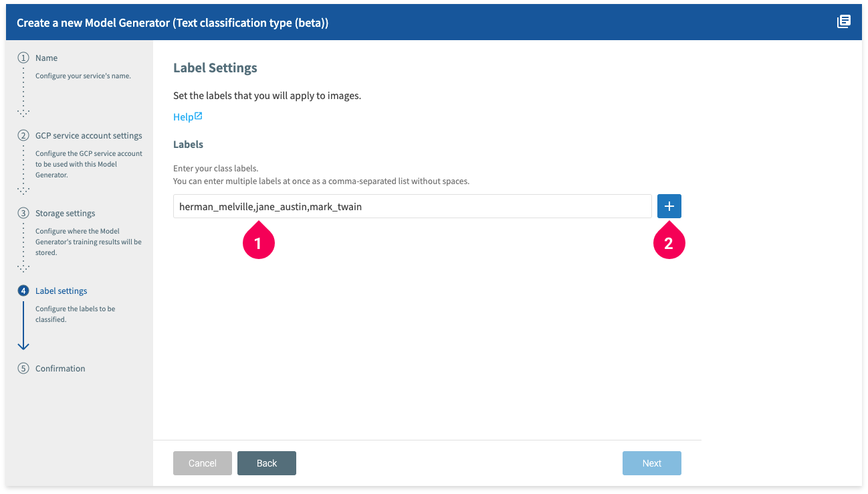Click 'Configure the labels to be classified.' text
Image resolution: width=868 pixels, height=494 pixels.
75,315
